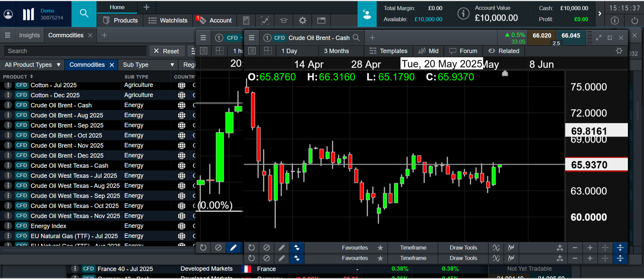Viewport: 644px width, 279px height.
Task: Toggle vertical auto-scale in upper chart toolbar row
Action: 620,247
